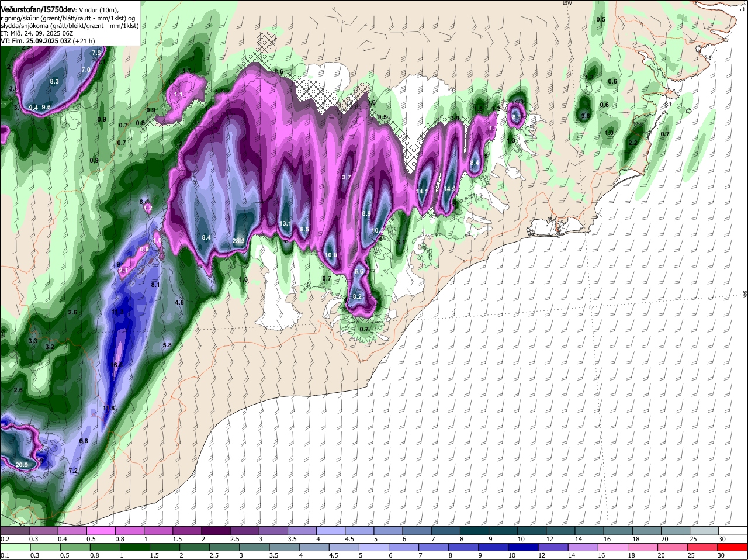Click the 1.1 value in pink patch

pyautogui.click(x=179, y=95)
